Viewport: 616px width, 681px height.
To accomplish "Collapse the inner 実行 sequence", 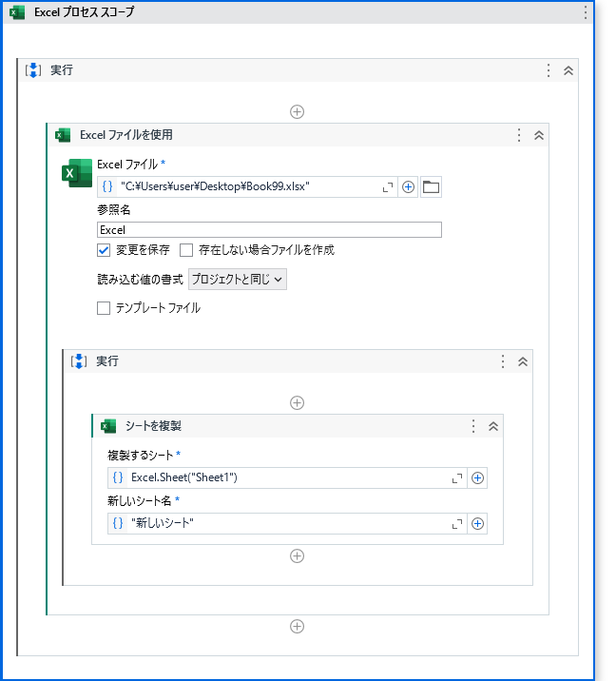I will click(x=523, y=361).
